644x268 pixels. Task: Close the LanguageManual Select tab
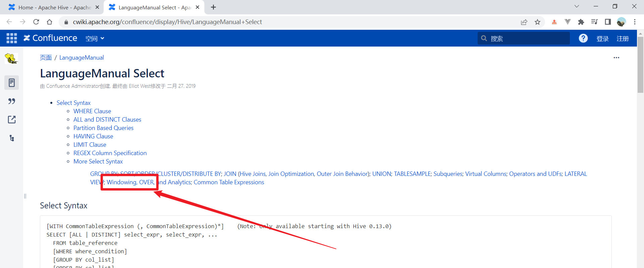click(198, 7)
